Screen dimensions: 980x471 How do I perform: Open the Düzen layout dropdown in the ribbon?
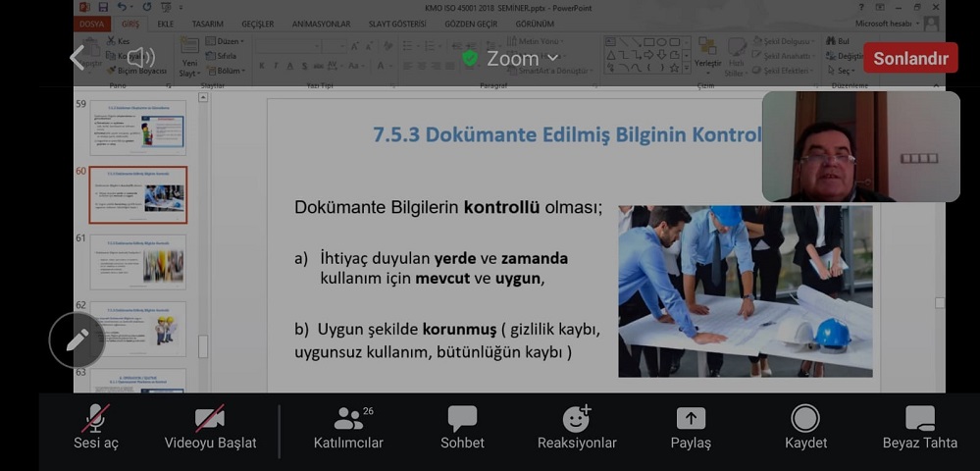[x=230, y=42]
